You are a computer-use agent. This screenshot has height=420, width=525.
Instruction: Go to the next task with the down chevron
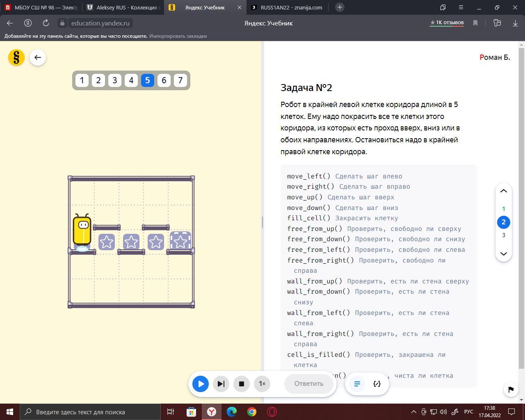tap(504, 253)
